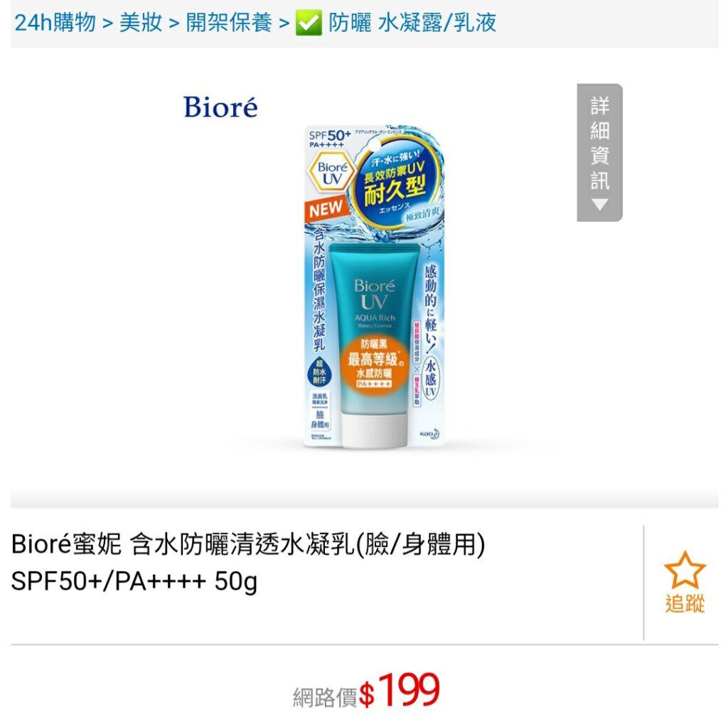Click the SPF50+ PA++++ label on package
Screen dimensions: 728x727
(x=329, y=138)
